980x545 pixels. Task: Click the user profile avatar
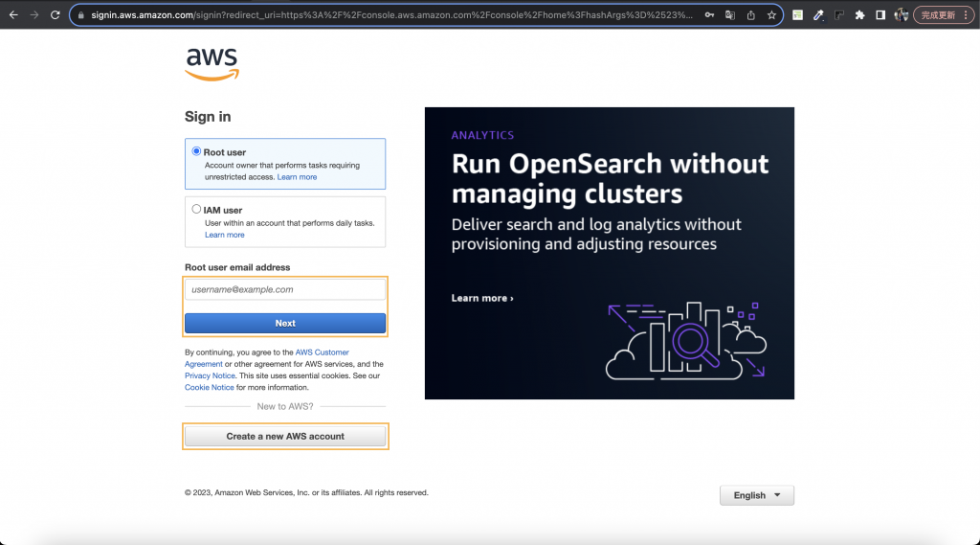tap(901, 15)
